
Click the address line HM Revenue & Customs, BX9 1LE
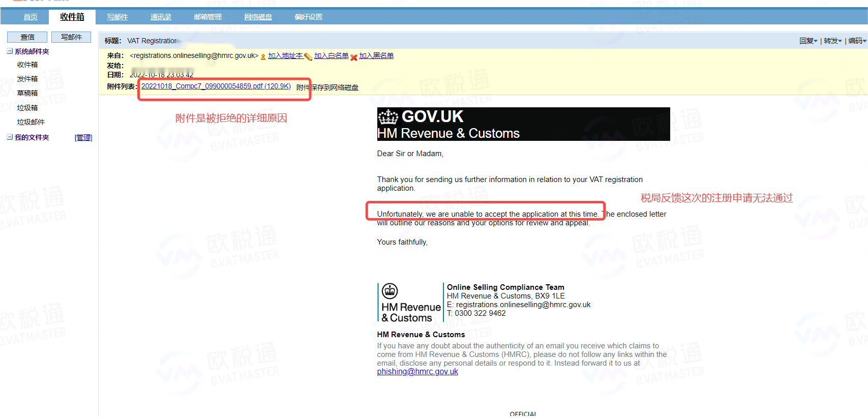pos(506,296)
